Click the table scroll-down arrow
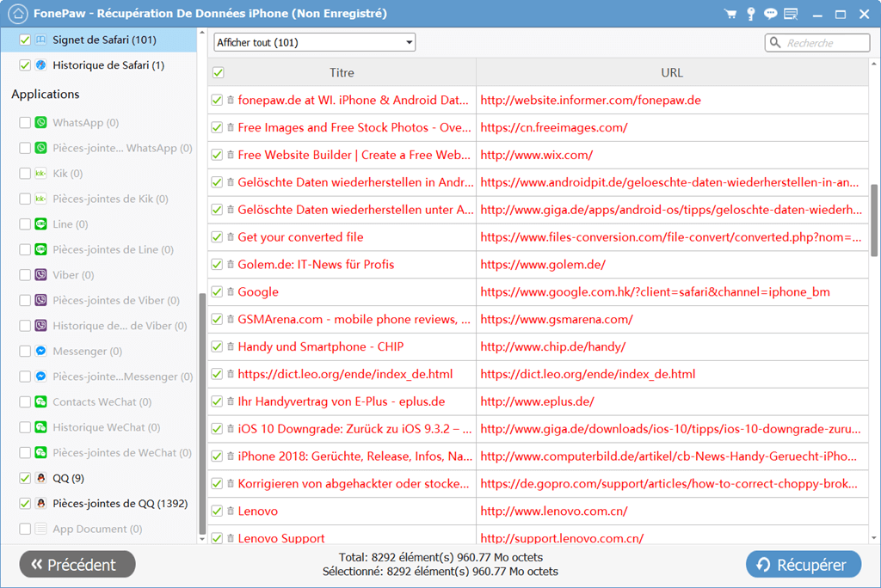Viewport: 881px width, 588px height. (874, 538)
